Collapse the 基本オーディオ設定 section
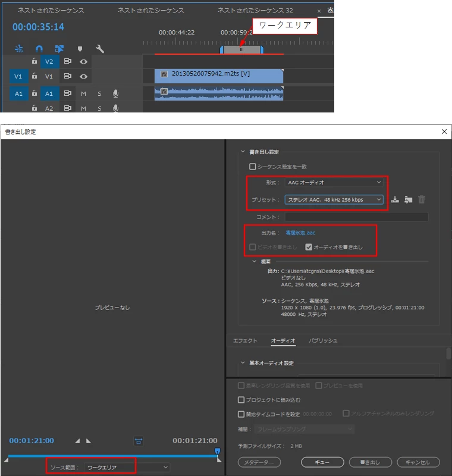The width and height of the screenshot is (452, 476). click(243, 362)
